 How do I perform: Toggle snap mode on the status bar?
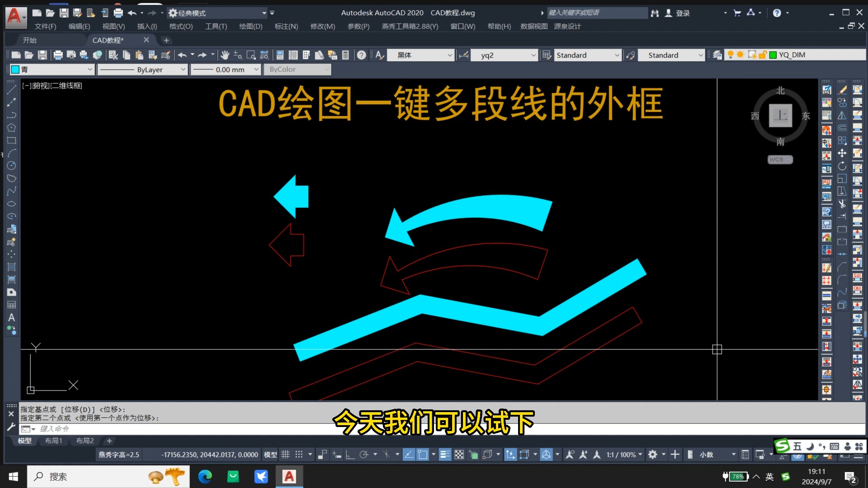tap(299, 454)
